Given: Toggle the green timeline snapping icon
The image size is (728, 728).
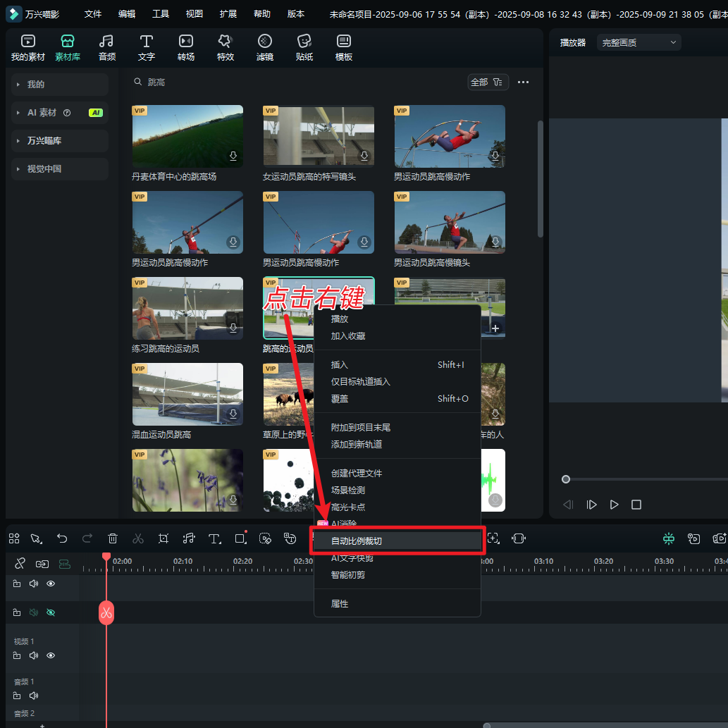Looking at the screenshot, I should 669,538.
